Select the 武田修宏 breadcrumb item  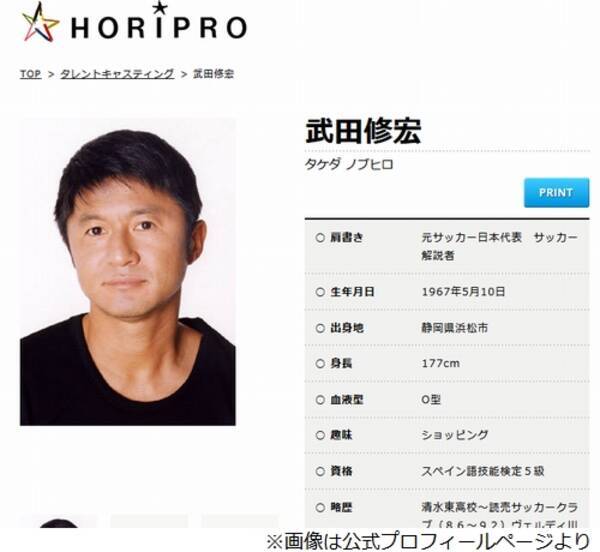point(213,74)
